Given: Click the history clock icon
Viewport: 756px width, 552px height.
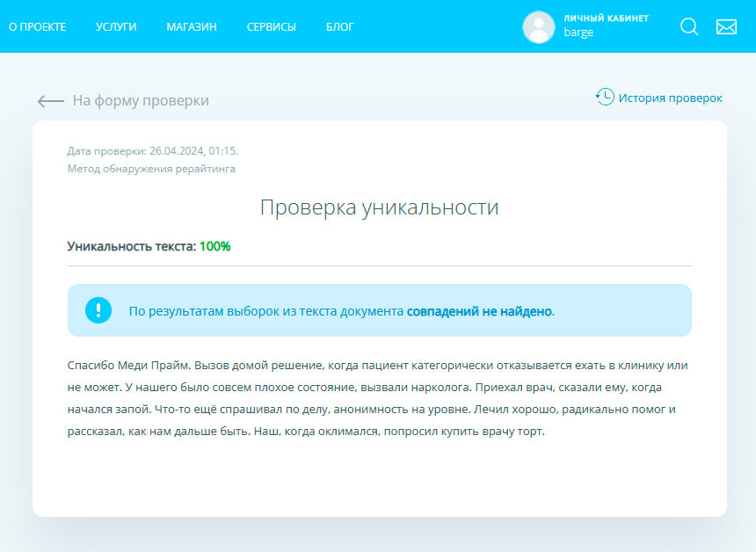Looking at the screenshot, I should coord(605,97).
